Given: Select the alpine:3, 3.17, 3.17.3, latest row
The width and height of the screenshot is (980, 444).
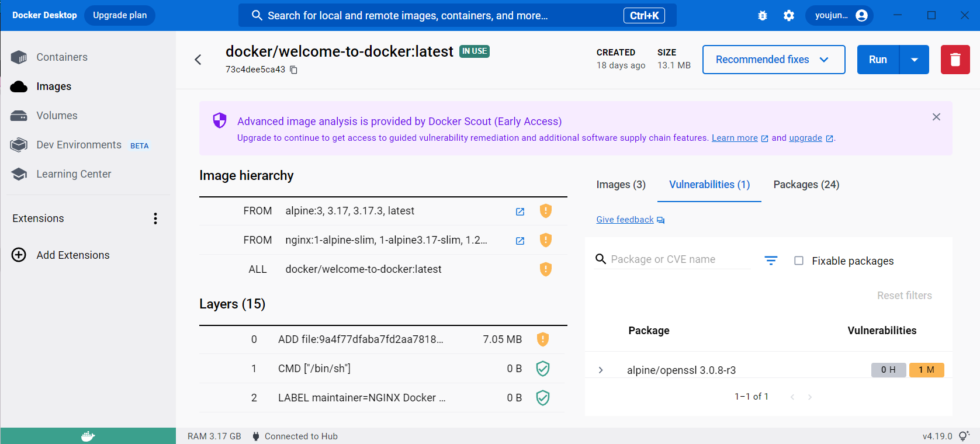Looking at the screenshot, I should point(383,211).
